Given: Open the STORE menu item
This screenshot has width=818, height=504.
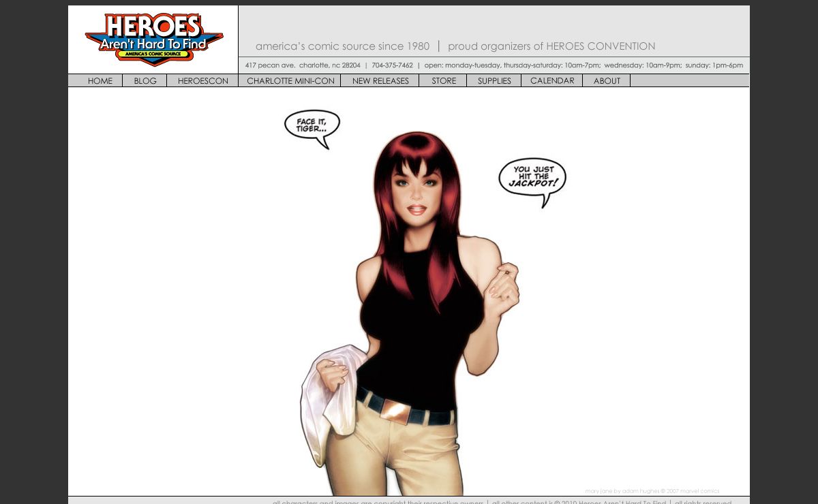Looking at the screenshot, I should [x=444, y=80].
